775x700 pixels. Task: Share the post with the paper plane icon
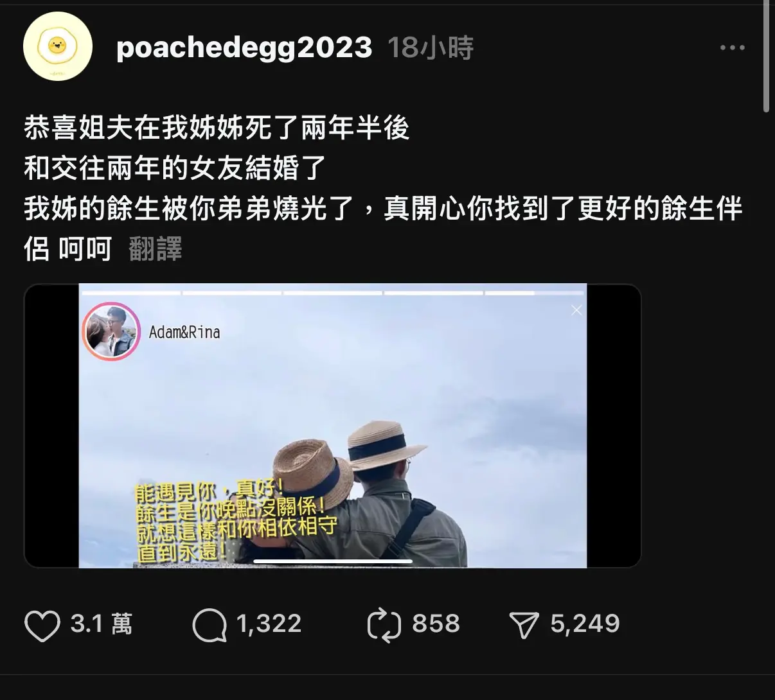[x=524, y=625]
